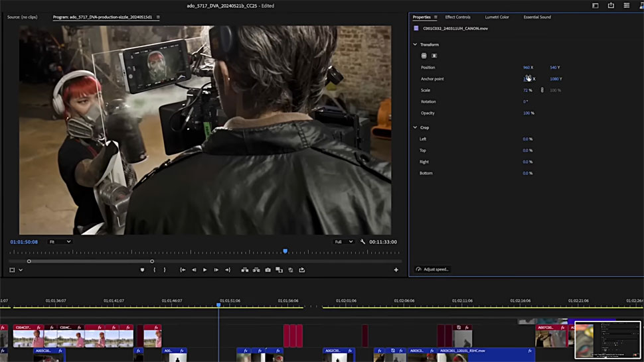This screenshot has height=362, width=644.
Task: Open the Full playback resolution dropdown
Action: pyautogui.click(x=344, y=242)
